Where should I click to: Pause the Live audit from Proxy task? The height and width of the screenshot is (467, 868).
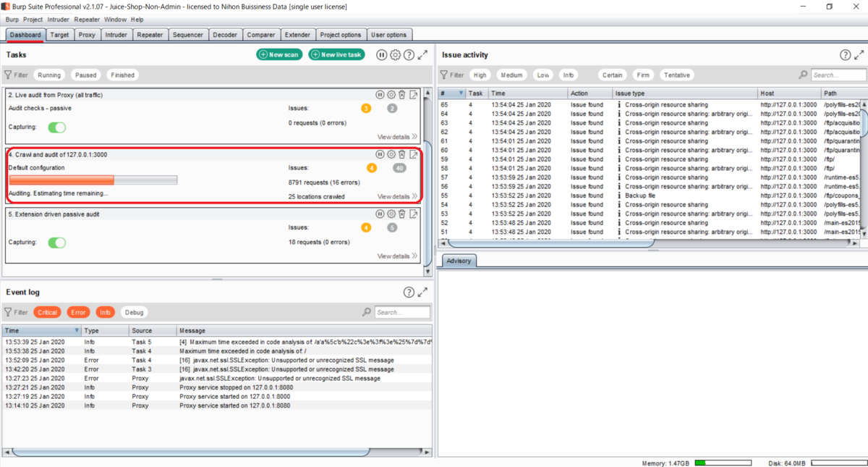(x=380, y=95)
